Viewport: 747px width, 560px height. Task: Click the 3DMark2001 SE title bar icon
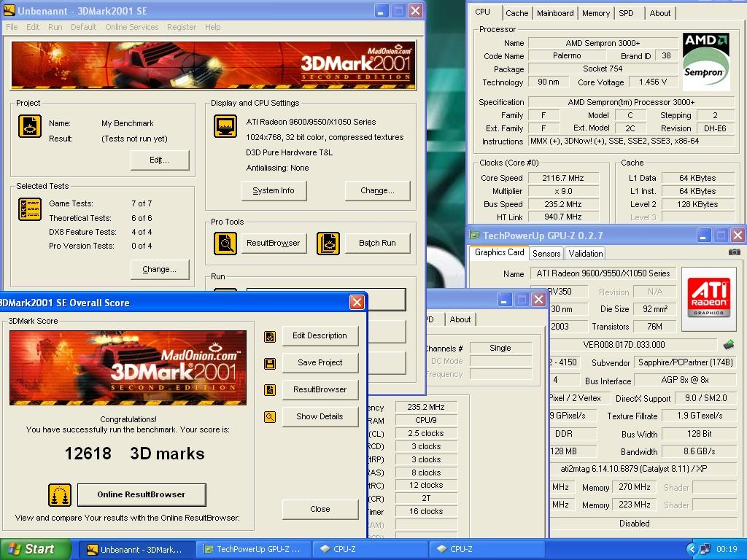tap(9, 10)
